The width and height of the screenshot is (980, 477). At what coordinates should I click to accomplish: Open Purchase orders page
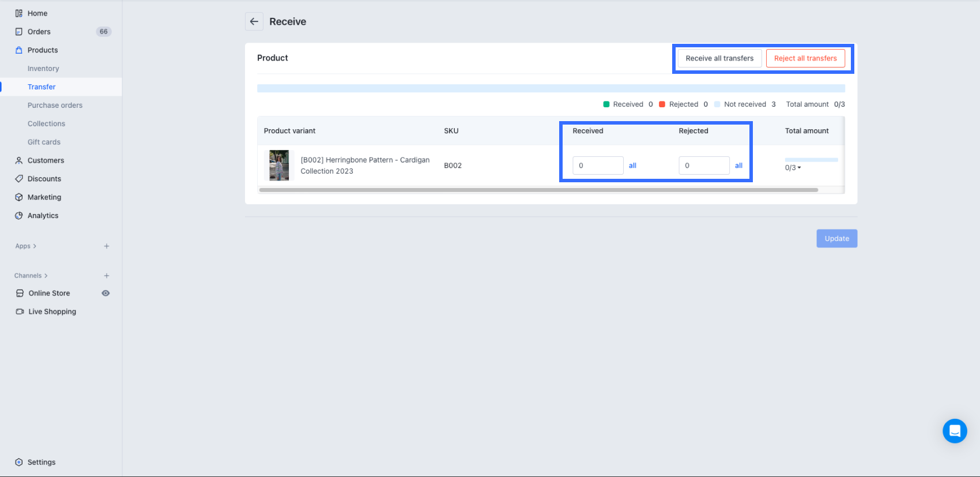(x=55, y=106)
